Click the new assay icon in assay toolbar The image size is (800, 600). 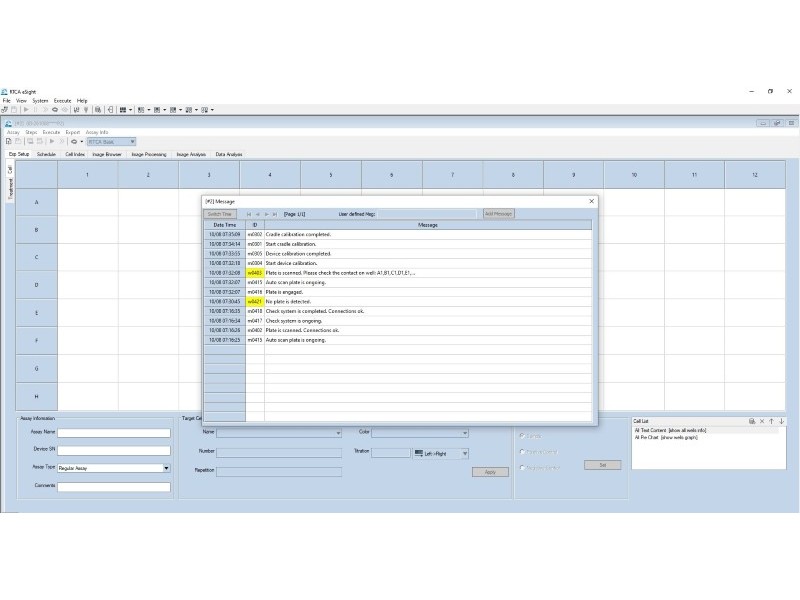coord(9,142)
